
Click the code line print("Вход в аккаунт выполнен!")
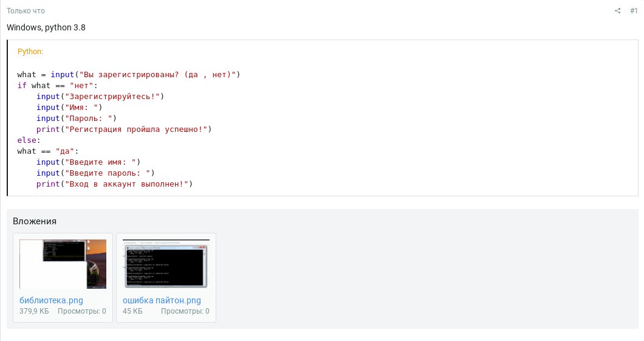pos(114,184)
